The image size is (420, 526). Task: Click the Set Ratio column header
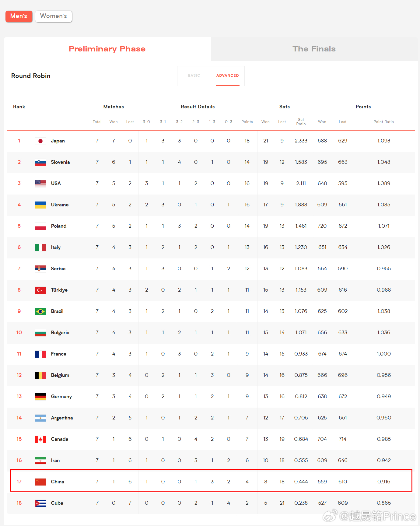(x=301, y=122)
